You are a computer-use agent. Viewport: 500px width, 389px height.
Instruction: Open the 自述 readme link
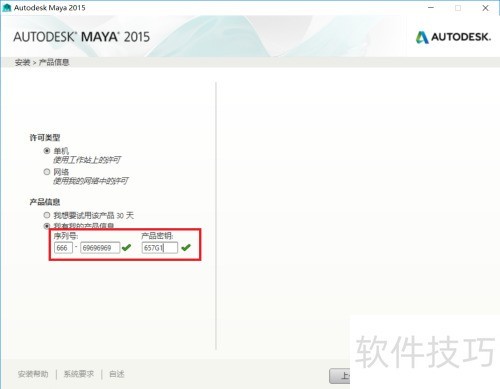point(117,374)
